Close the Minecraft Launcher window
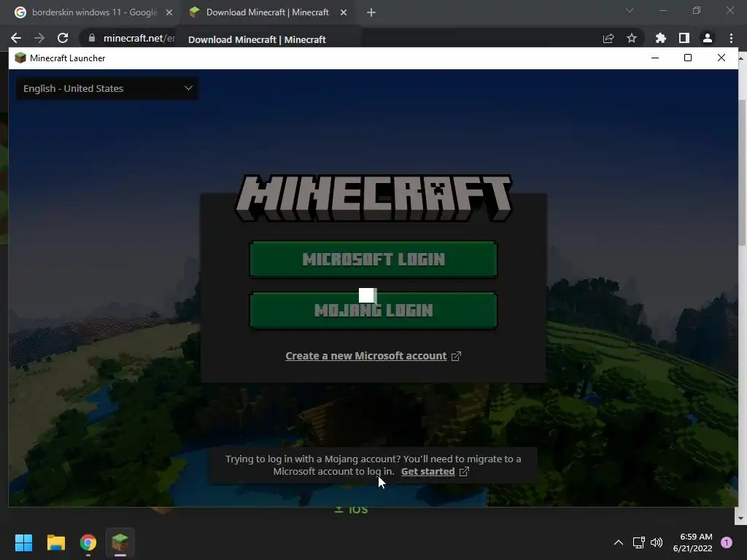The image size is (747, 560). tap(721, 58)
